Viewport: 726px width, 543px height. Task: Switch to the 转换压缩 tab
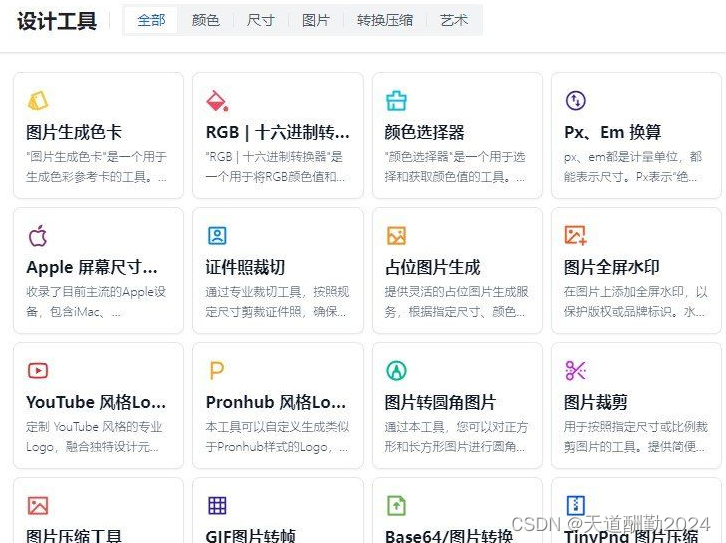click(x=385, y=20)
